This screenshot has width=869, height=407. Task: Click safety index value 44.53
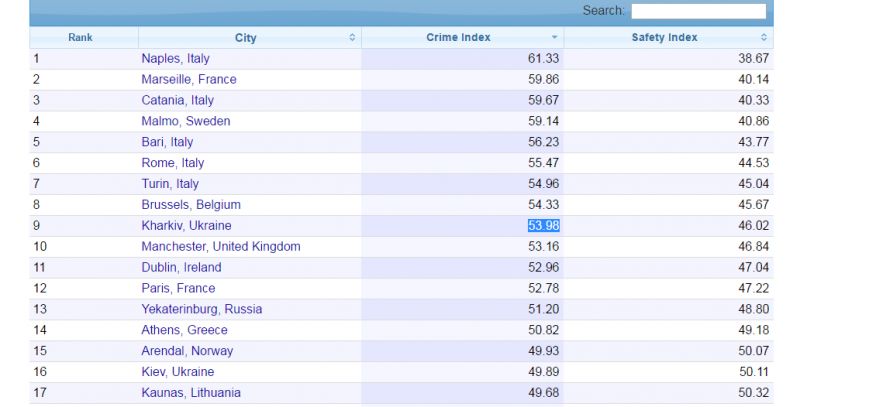754,163
